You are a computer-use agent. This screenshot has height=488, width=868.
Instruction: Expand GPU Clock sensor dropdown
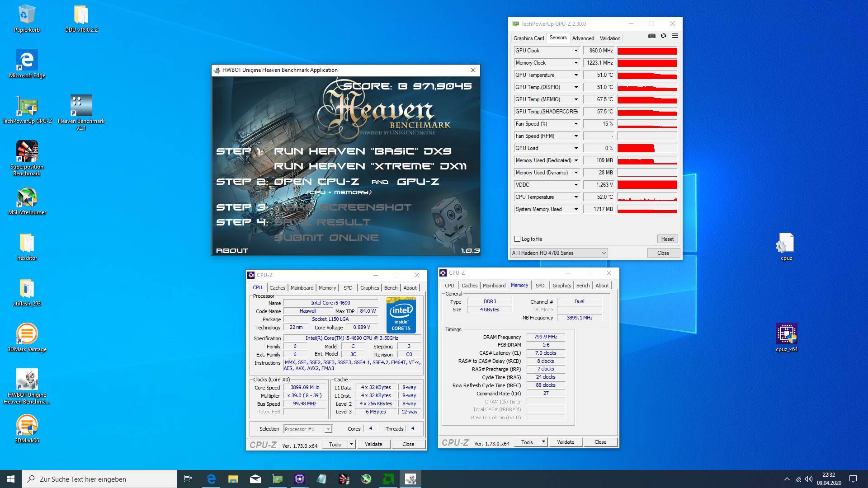(x=576, y=51)
